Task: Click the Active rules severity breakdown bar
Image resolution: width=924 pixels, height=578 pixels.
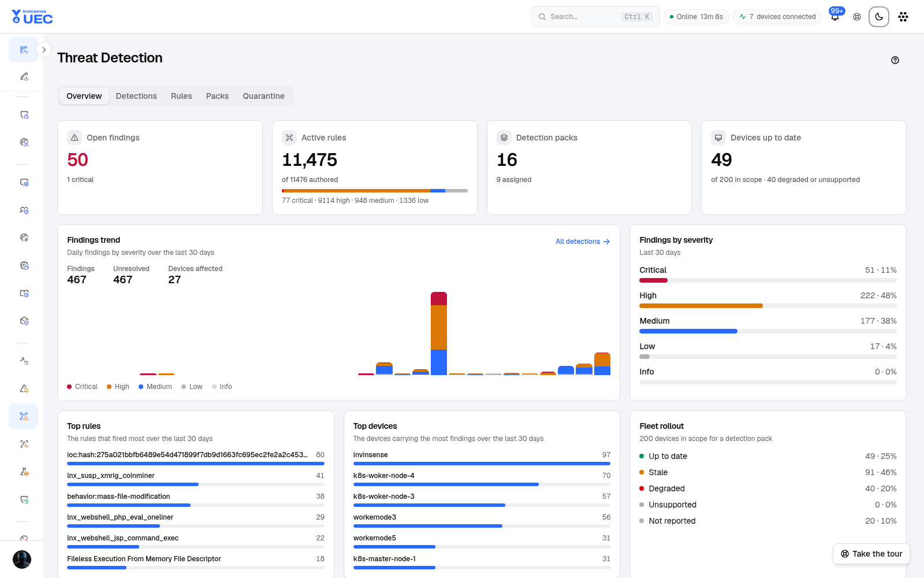Action: click(375, 191)
